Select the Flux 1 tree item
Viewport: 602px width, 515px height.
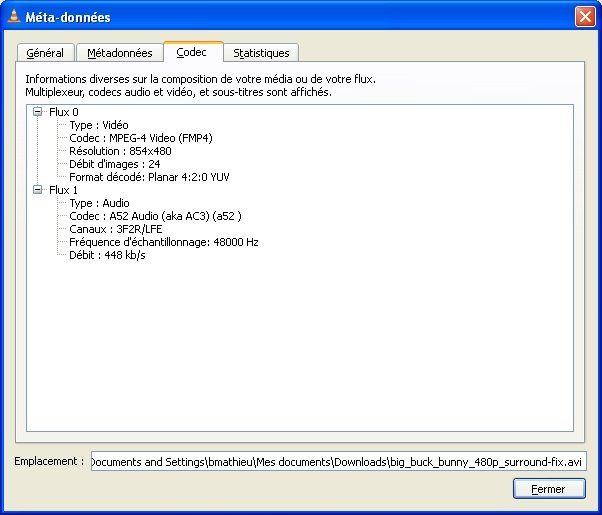coord(63,190)
